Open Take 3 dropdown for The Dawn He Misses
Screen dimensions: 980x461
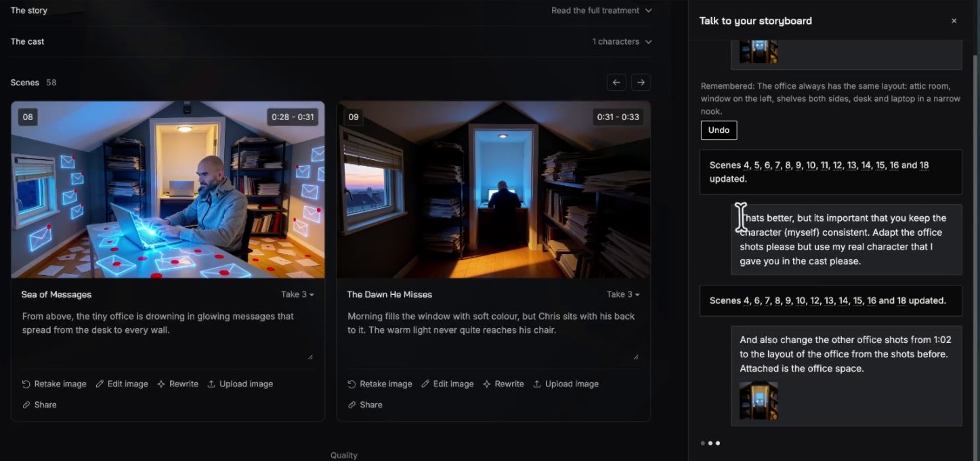(x=623, y=294)
